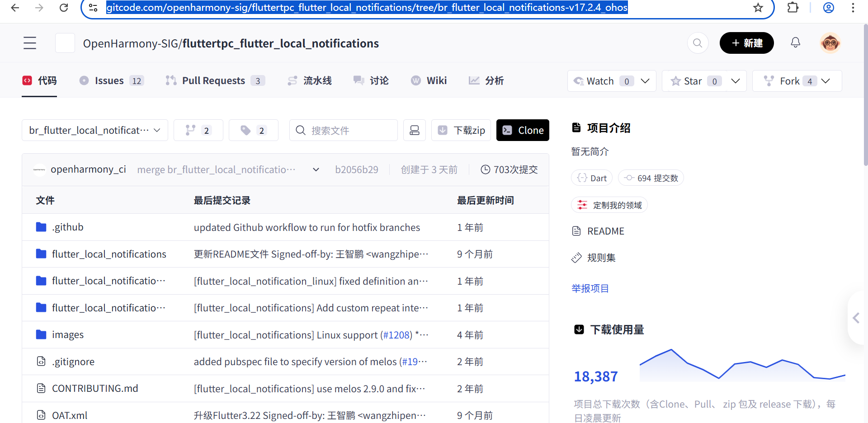
Task: Star this repository
Action: 687,81
